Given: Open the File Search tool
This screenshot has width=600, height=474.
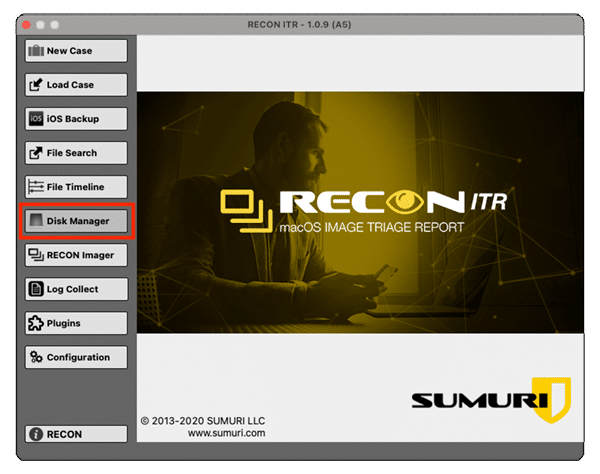Looking at the screenshot, I should [x=76, y=153].
